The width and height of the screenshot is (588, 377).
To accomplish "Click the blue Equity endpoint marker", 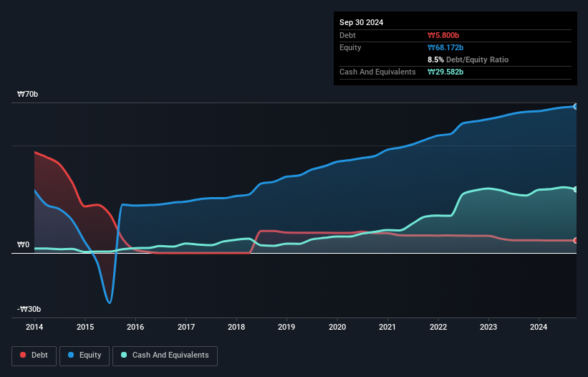I will pos(576,107).
